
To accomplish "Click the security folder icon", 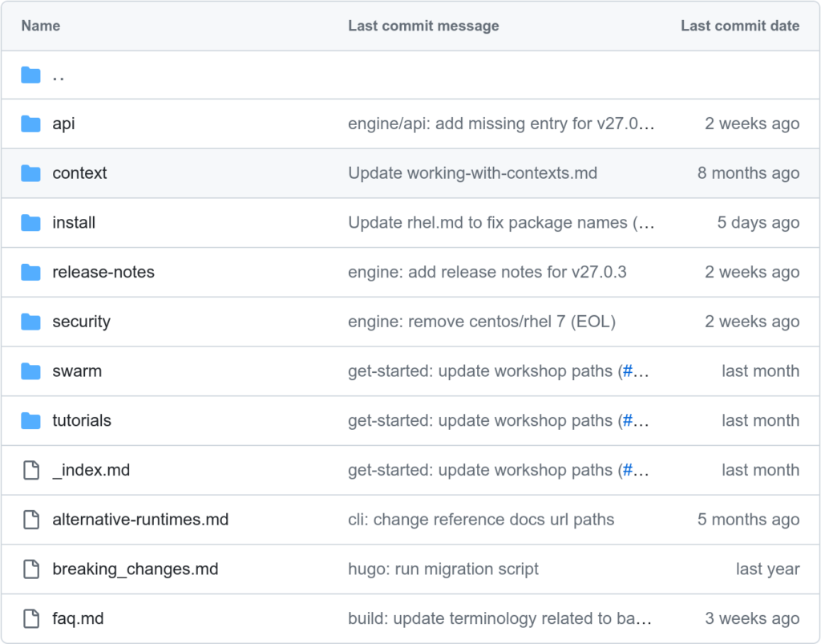I will click(30, 322).
